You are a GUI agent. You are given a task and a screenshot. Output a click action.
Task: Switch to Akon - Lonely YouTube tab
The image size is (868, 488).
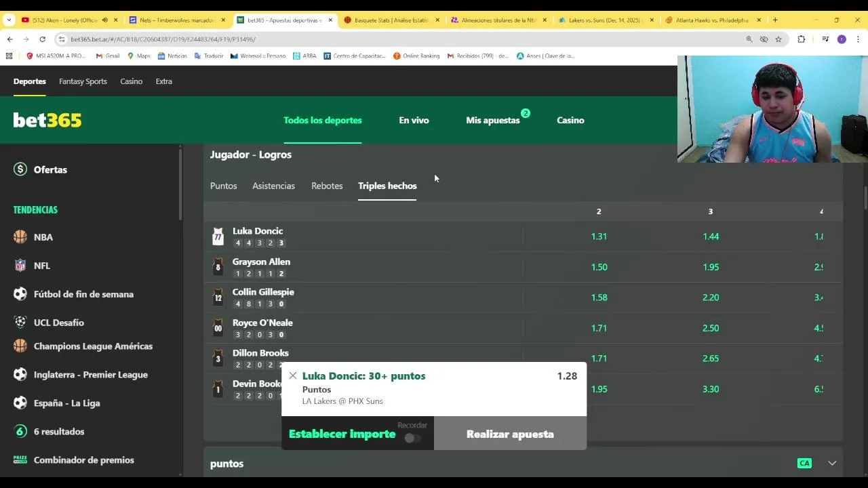66,20
